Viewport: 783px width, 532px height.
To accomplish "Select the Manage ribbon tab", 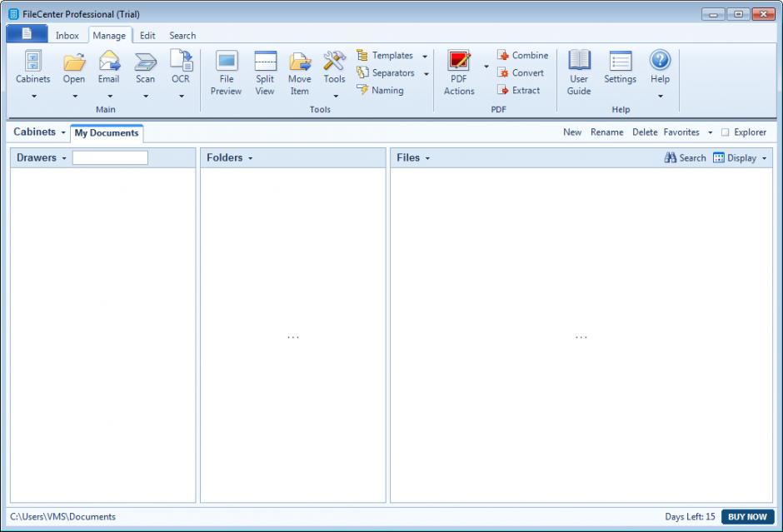I will coord(109,36).
